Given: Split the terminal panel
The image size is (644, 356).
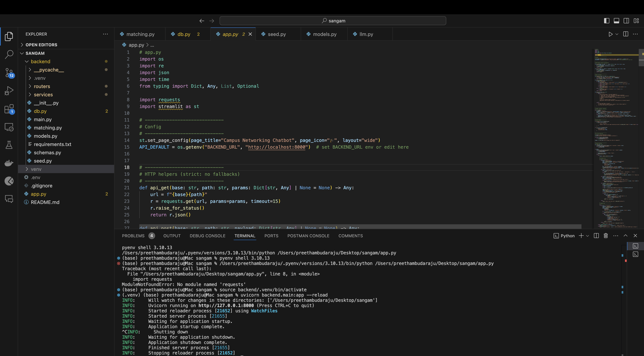Looking at the screenshot, I should (596, 236).
